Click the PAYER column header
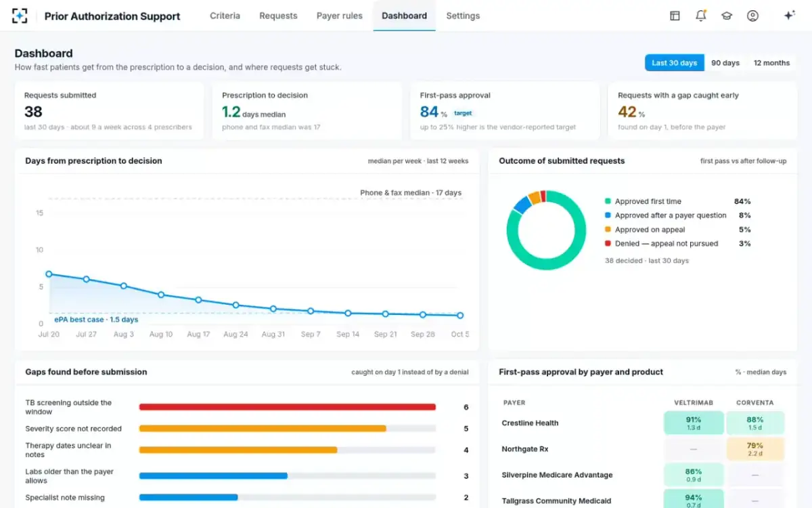 [x=514, y=402]
